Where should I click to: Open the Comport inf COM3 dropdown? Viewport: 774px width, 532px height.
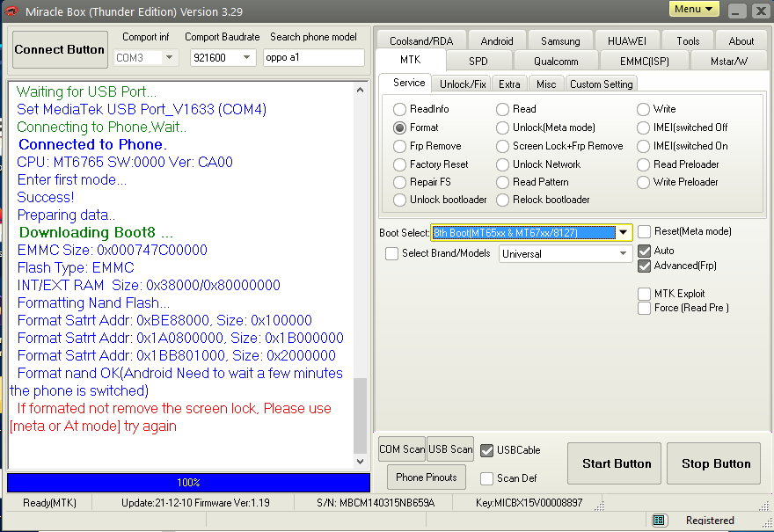click(x=169, y=58)
